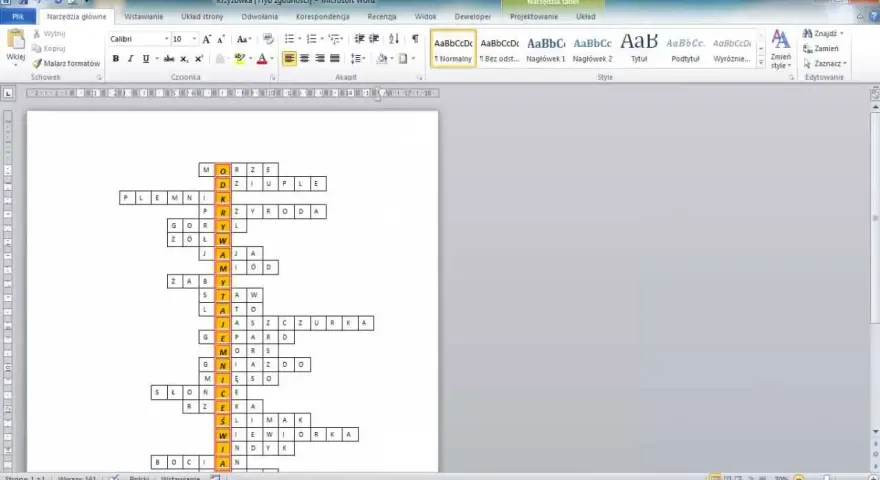The height and width of the screenshot is (480, 880).
Task: Click the Znajdź find icon
Action: pos(823,34)
